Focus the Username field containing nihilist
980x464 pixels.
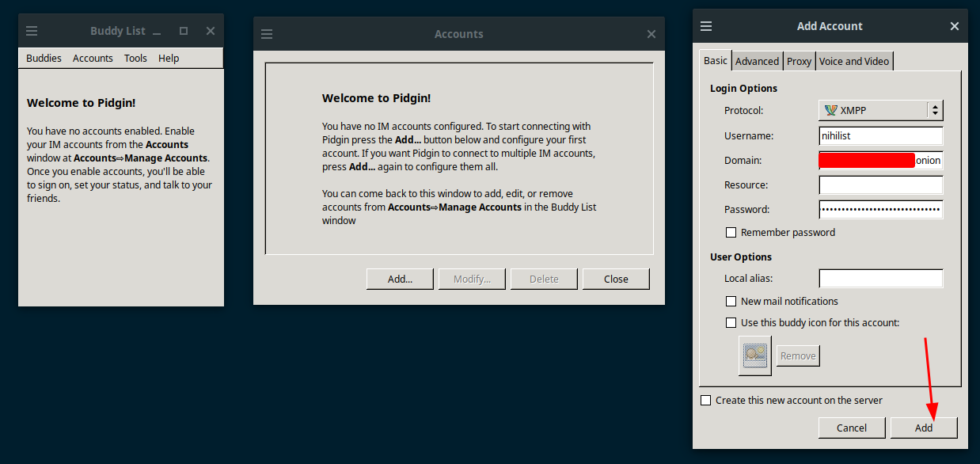(881, 135)
